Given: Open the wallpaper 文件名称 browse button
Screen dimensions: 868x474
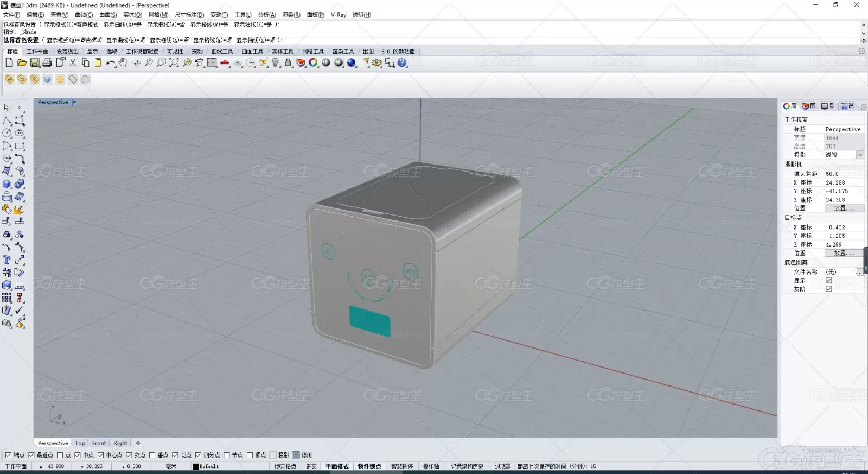Looking at the screenshot, I should coord(860,272).
